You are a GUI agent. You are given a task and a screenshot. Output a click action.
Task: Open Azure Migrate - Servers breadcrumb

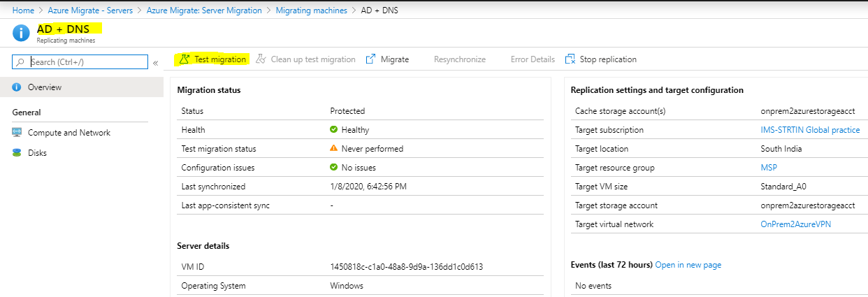point(90,10)
